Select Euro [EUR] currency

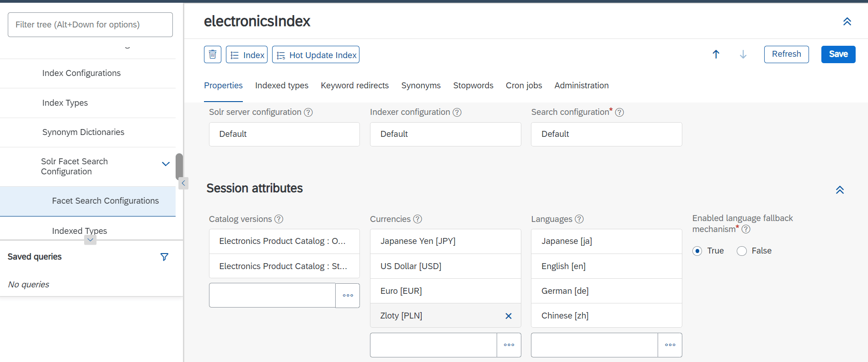[x=445, y=291]
